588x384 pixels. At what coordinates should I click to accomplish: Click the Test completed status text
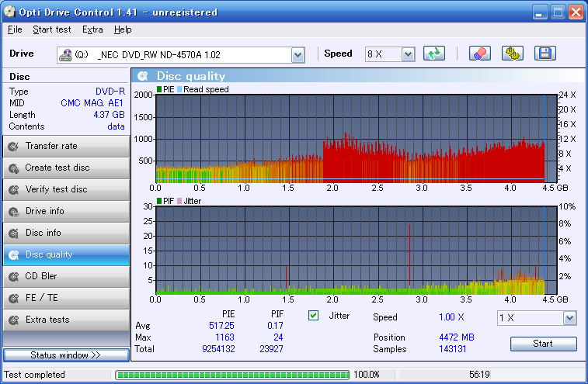(x=34, y=375)
